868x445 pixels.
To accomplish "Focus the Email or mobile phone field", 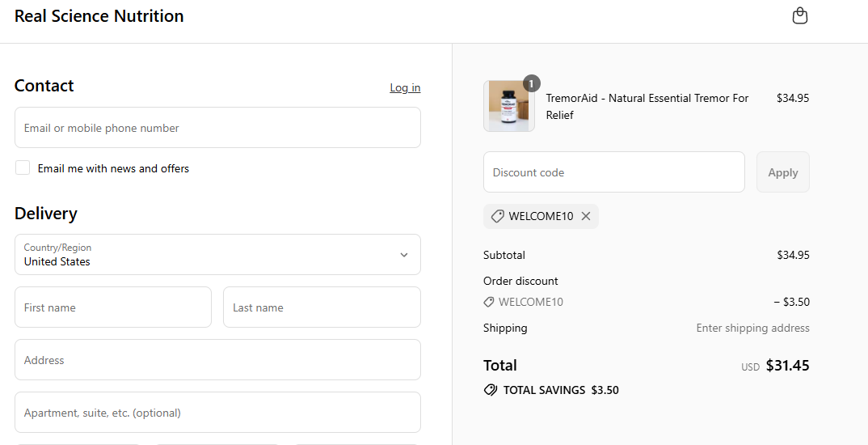I will click(x=217, y=128).
